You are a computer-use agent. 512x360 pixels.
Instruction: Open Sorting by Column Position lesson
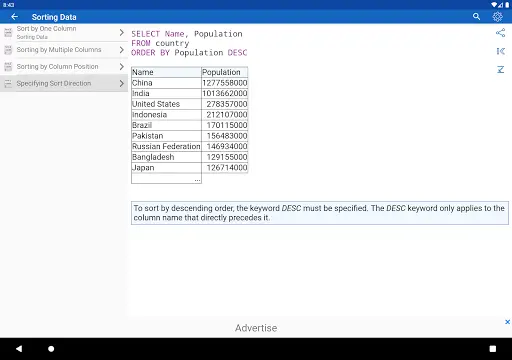click(64, 67)
